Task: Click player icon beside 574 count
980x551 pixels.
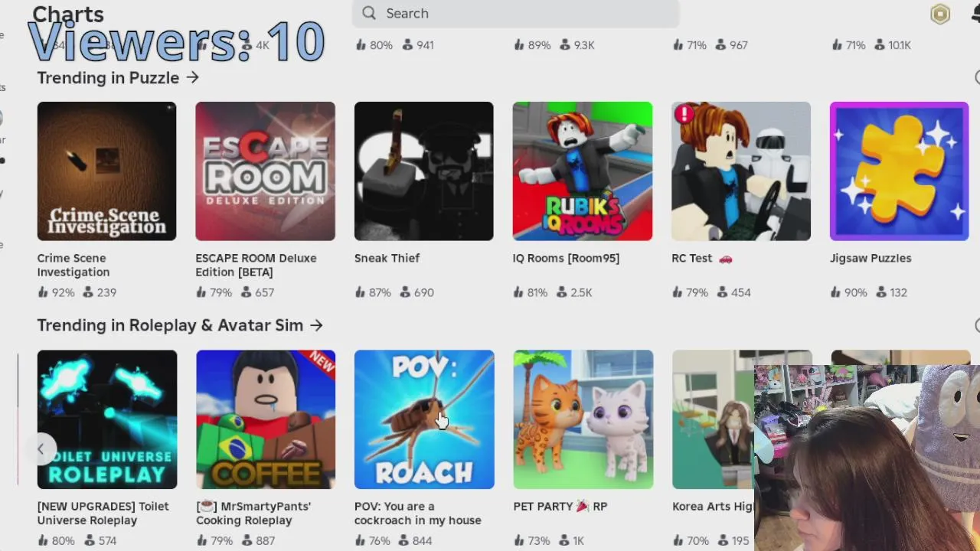Action: point(89,540)
